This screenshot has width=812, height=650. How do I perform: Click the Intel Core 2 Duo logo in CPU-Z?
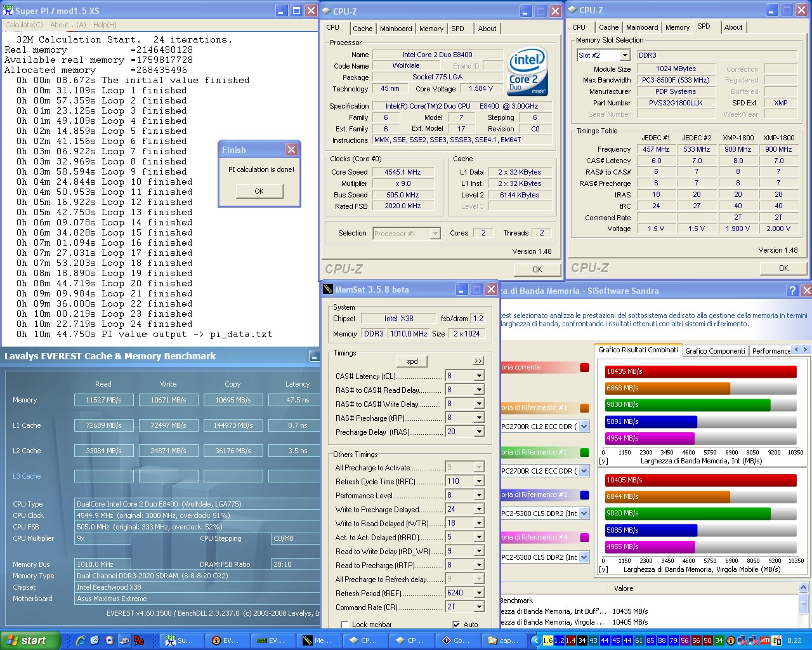point(527,70)
